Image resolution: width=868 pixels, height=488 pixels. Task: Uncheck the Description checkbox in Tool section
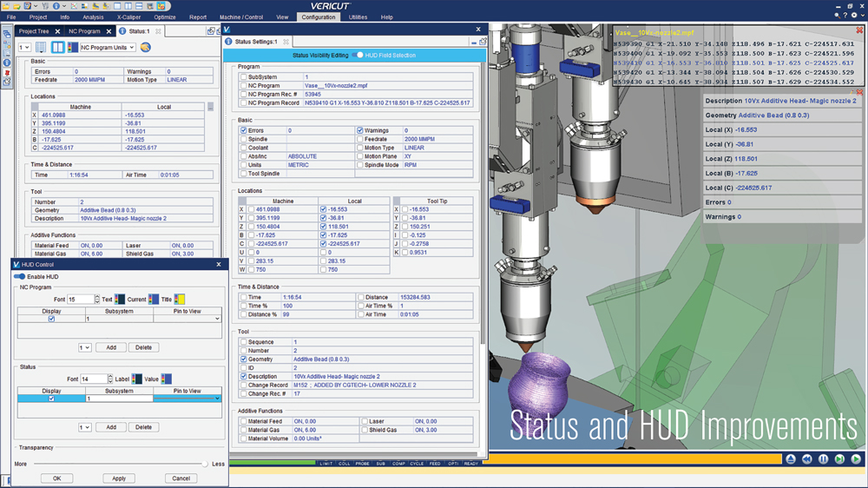click(x=243, y=376)
